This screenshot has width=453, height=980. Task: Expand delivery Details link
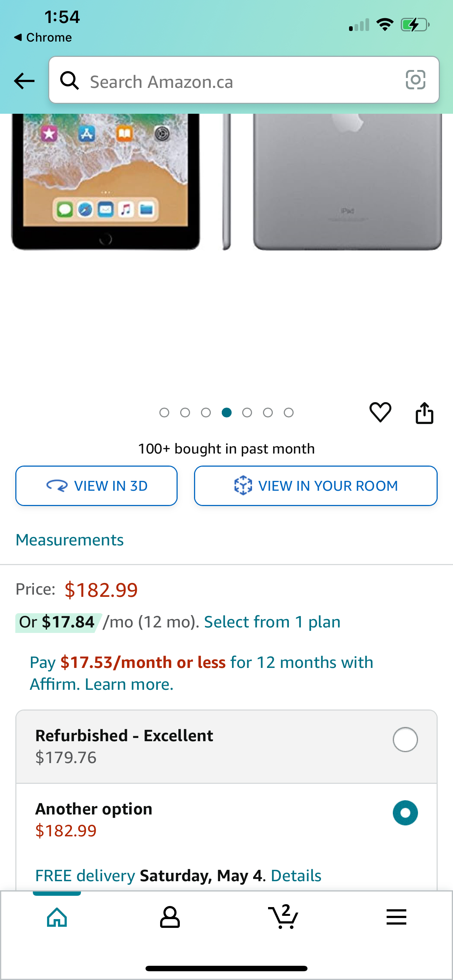(x=296, y=875)
